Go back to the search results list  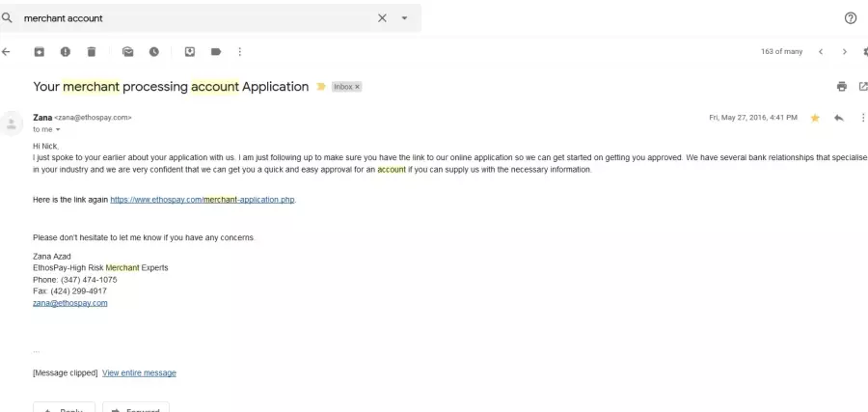tap(6, 51)
